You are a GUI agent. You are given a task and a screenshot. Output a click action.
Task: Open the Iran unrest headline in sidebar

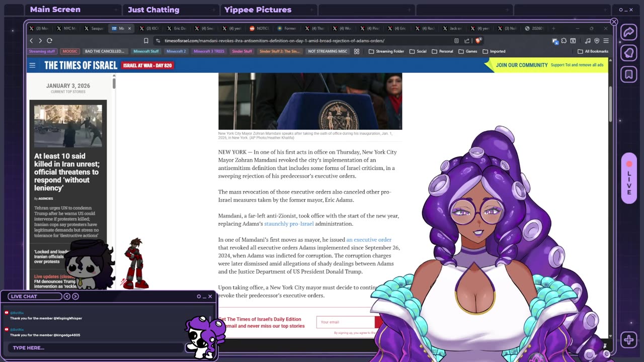click(67, 172)
